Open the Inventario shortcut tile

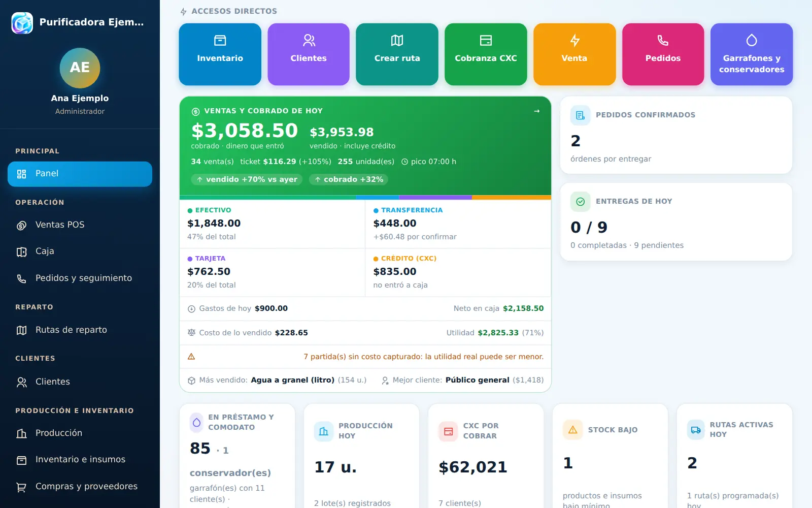tap(220, 54)
